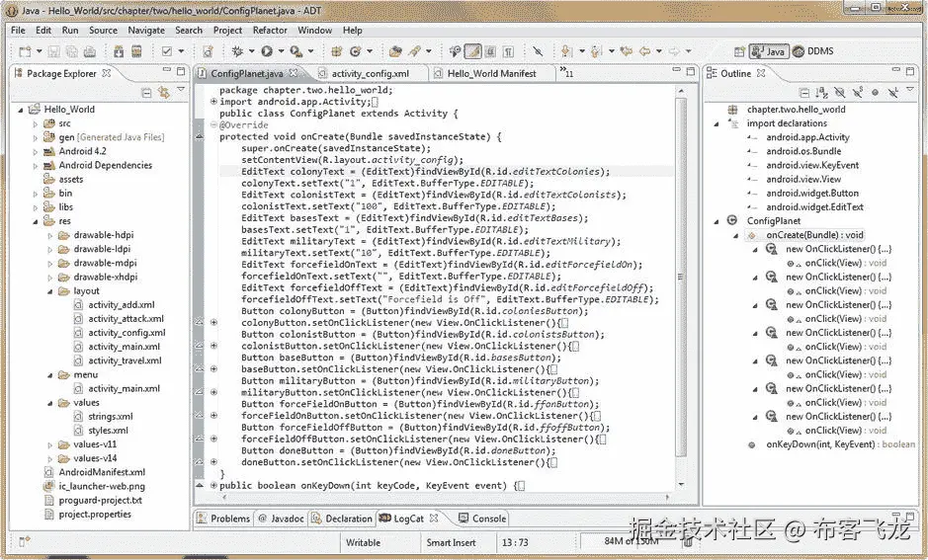Maximize the Package Explorer view

pos(181,71)
